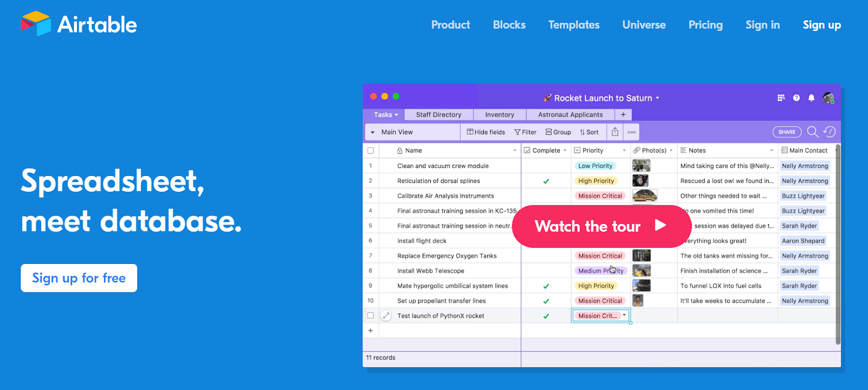Viewport: 868px width, 390px height.
Task: Open the Notes column dropdown arrow
Action: 771,150
